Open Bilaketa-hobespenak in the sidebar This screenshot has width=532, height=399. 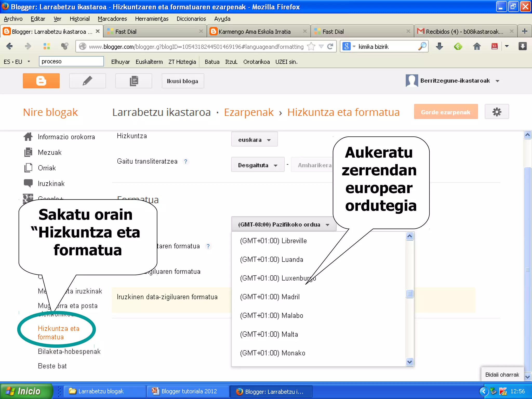point(69,351)
